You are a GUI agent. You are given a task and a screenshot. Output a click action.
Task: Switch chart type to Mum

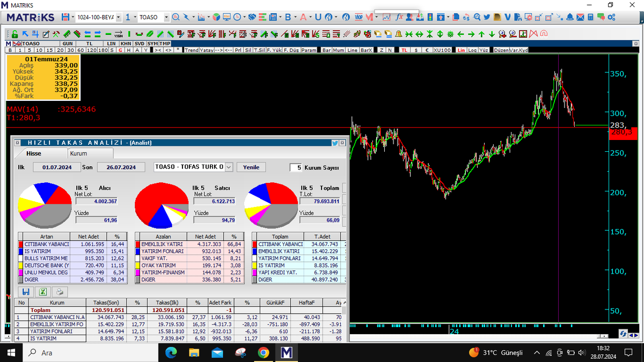[x=339, y=50]
